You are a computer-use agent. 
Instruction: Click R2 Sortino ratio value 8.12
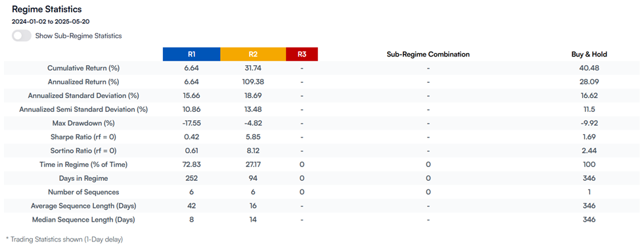(253, 151)
